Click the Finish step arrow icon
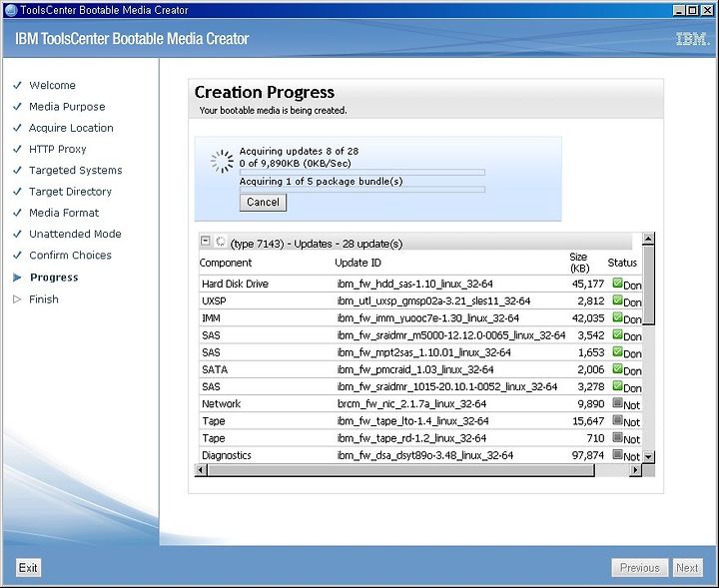The width and height of the screenshot is (719, 588). [x=17, y=299]
